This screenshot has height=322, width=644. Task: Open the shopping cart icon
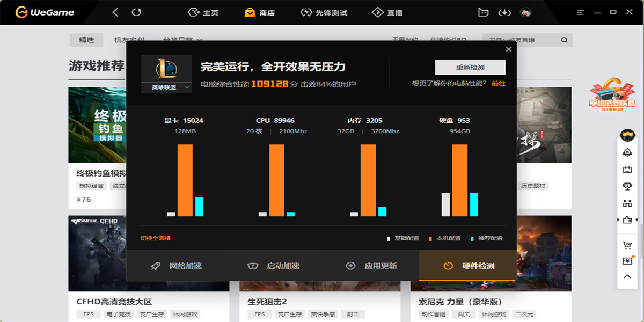pos(627,245)
